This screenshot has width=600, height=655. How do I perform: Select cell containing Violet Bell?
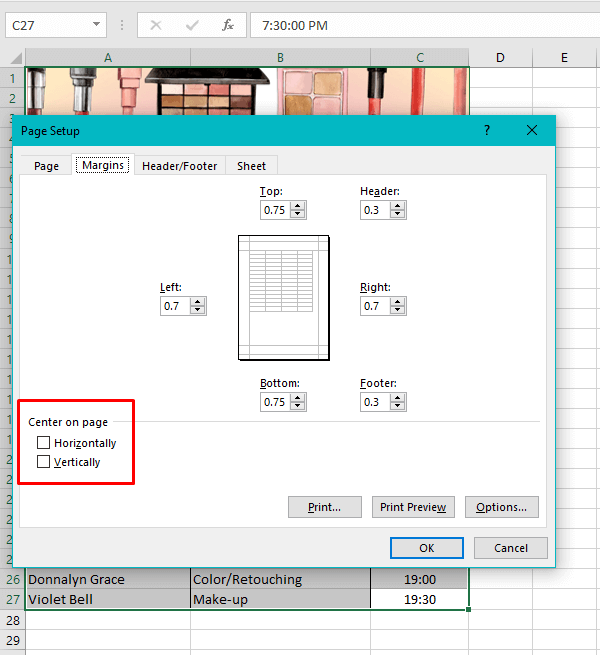click(x=107, y=600)
